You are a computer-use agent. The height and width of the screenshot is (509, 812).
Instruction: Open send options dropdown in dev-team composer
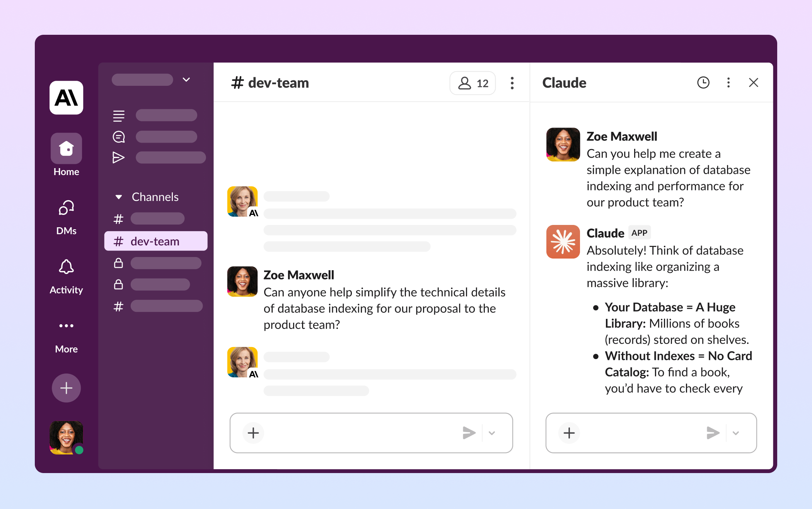(492, 433)
